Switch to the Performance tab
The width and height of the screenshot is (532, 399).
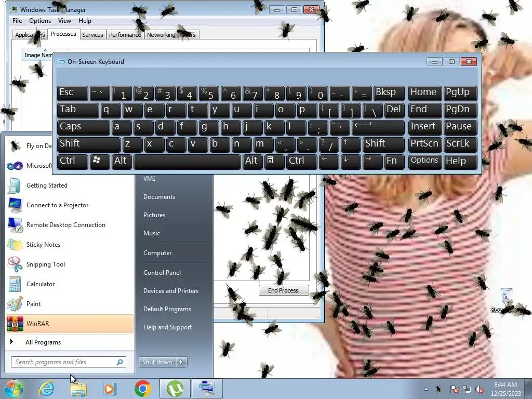point(125,35)
